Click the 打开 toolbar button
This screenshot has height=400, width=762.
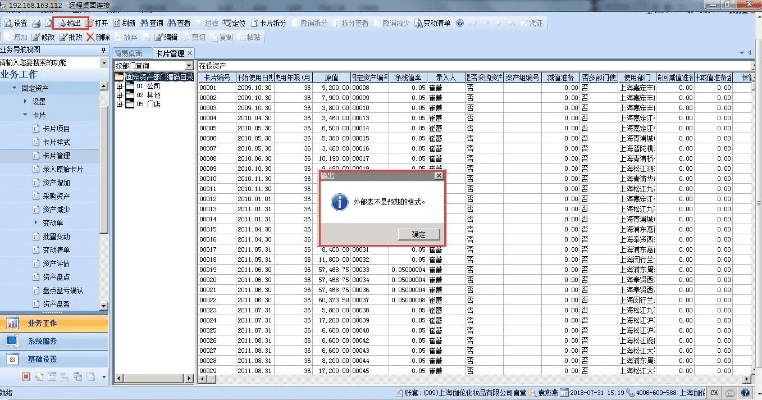97,23
